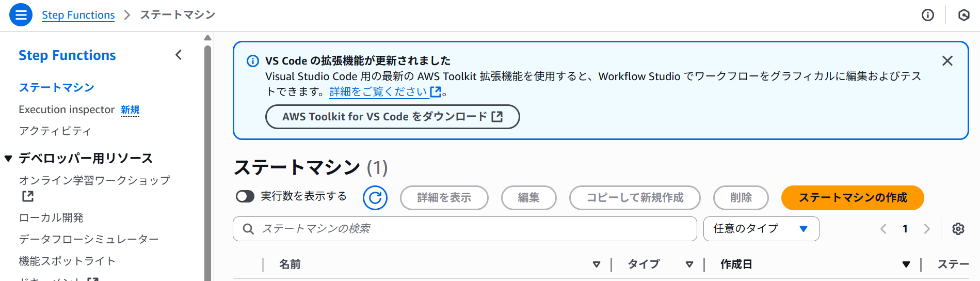Open アクティビティ in side navigation
The height and width of the screenshot is (281, 980).
pyautogui.click(x=55, y=131)
